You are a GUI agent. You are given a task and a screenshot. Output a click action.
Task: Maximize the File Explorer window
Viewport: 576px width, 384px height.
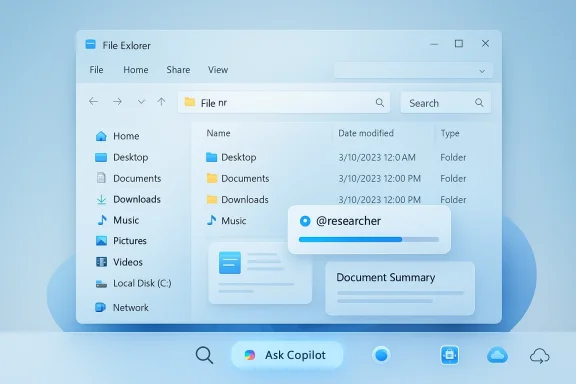[459, 44]
